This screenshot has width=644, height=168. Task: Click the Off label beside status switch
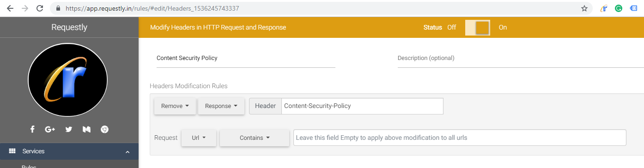click(x=451, y=28)
